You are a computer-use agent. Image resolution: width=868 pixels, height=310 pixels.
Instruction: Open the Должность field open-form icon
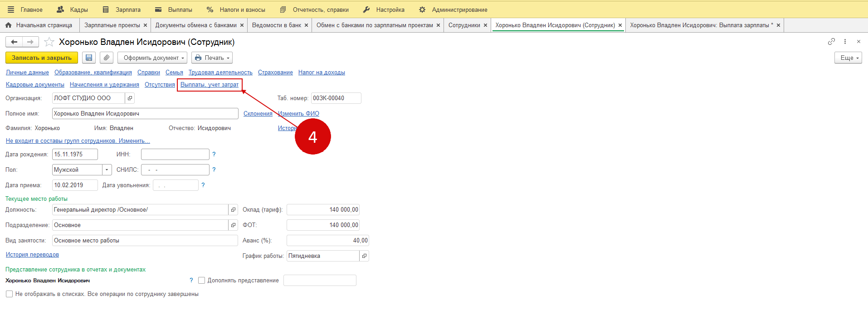[233, 210]
